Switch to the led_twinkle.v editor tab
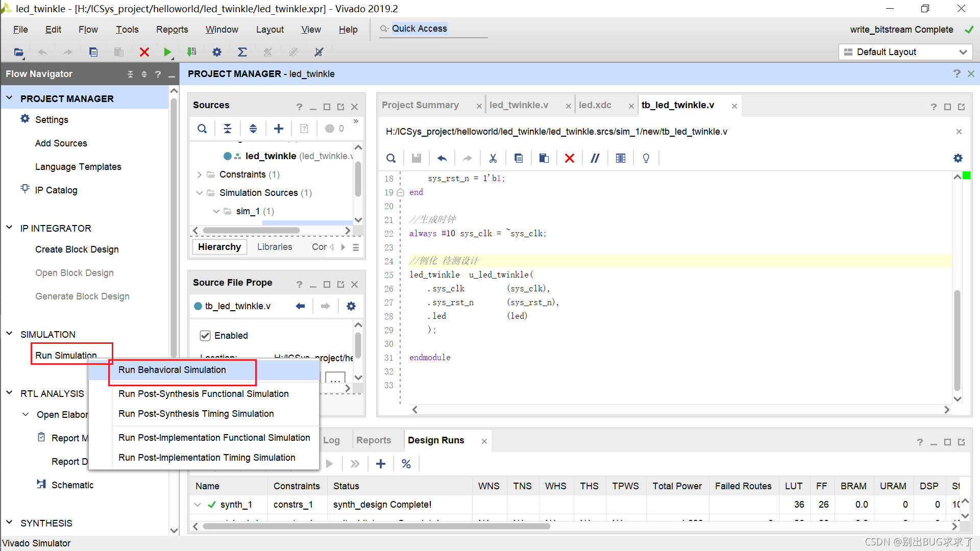The image size is (980, 551). [x=519, y=105]
